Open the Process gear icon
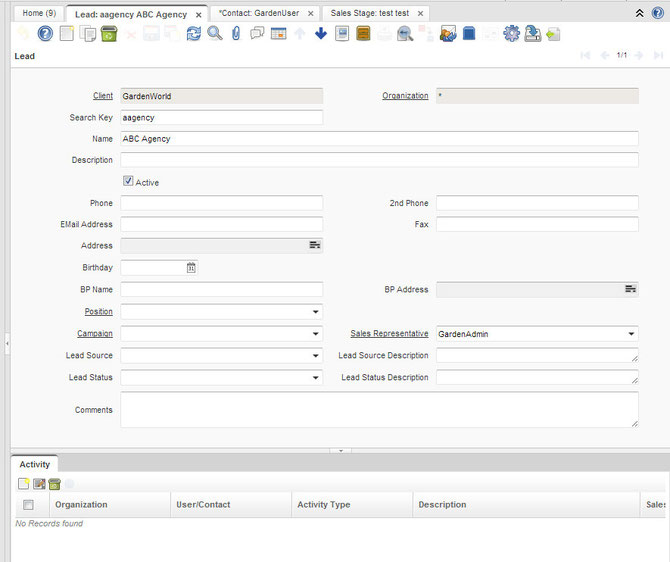 511,33
